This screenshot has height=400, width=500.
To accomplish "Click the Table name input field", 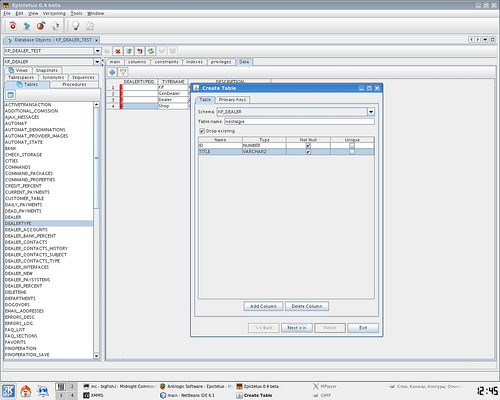I will click(x=299, y=122).
